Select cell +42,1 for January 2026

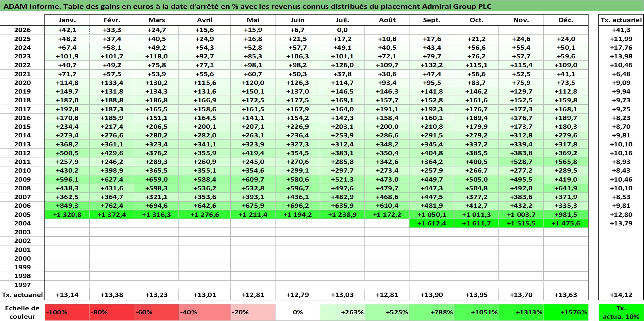click(67, 30)
